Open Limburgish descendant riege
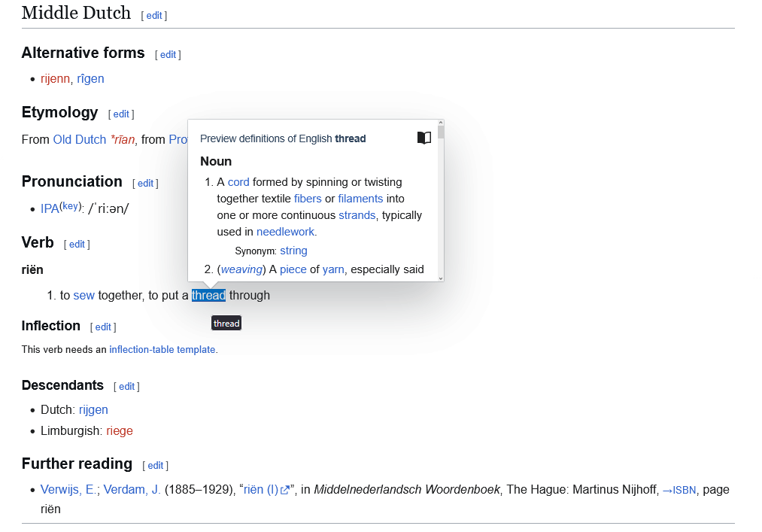This screenshot has height=532, width=762. click(120, 431)
